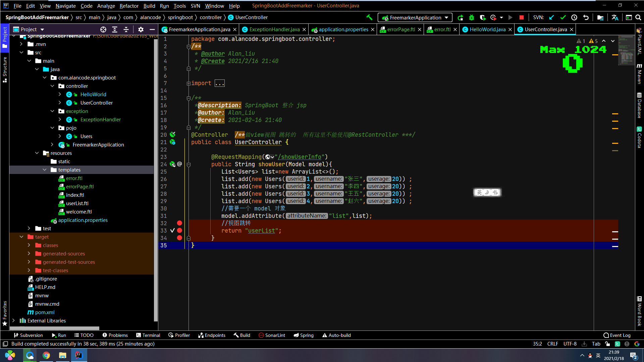The image size is (644, 362).
Task: Toggle folding of the comment at line 2
Action: (x=189, y=47)
